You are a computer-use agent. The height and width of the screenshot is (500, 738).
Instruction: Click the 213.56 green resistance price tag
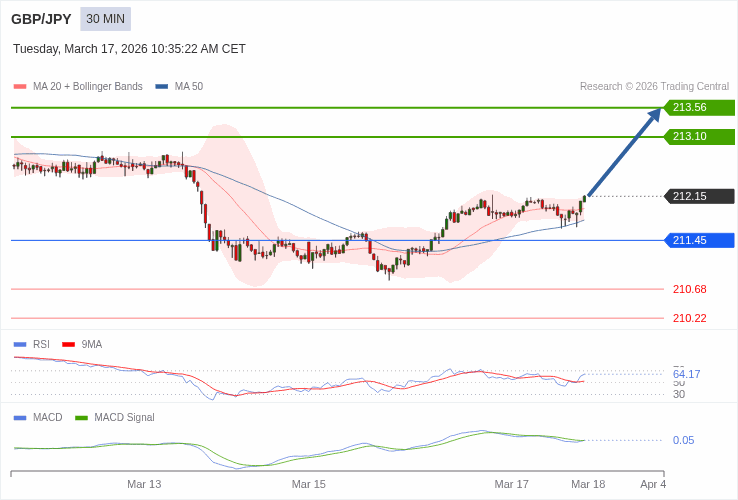click(x=699, y=107)
